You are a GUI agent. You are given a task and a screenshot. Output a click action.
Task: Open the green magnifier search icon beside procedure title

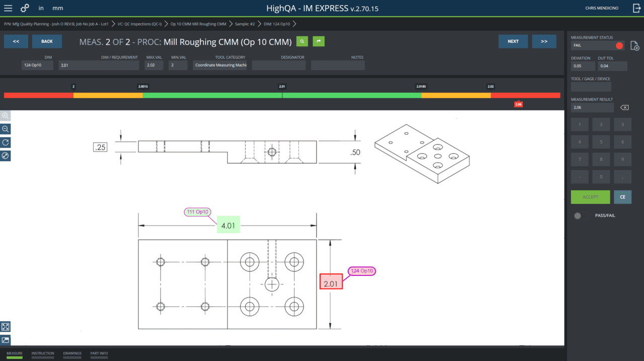pyautogui.click(x=301, y=41)
